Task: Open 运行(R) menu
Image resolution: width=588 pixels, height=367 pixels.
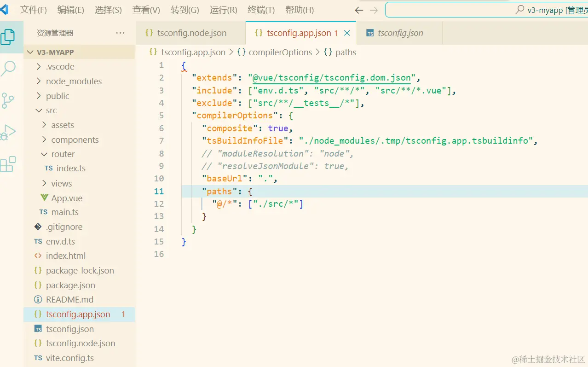Action: point(223,10)
